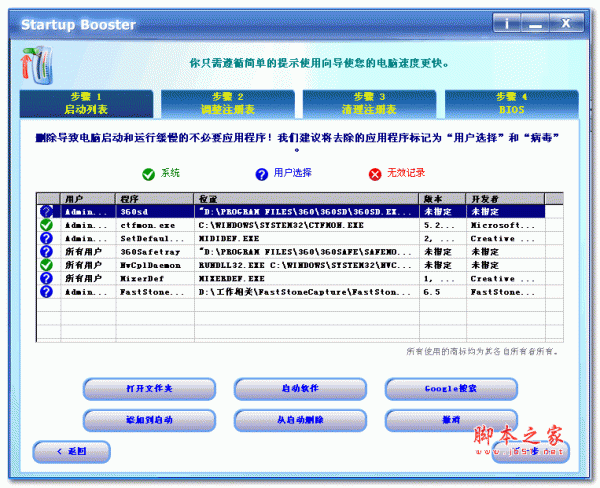
Task: Click the 5.2... version cell
Action: pos(443,225)
